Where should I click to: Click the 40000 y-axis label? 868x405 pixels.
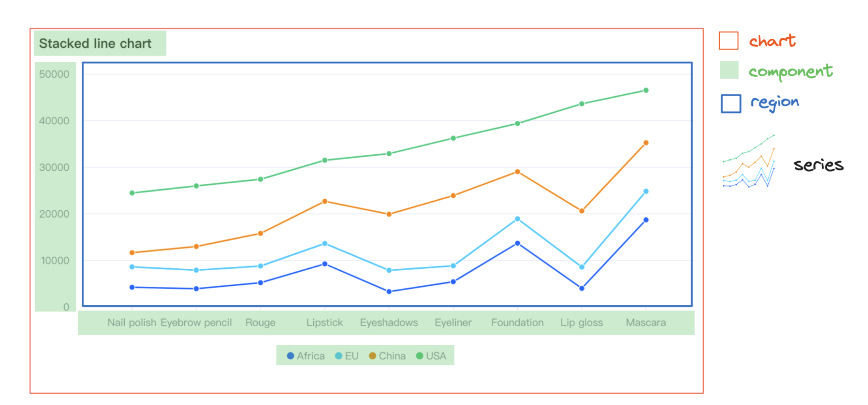point(54,121)
